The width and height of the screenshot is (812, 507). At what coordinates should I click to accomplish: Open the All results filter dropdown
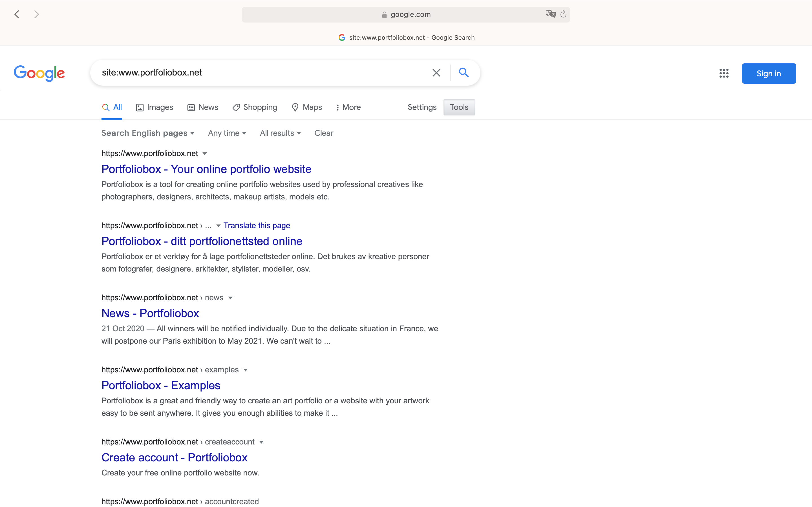[x=280, y=133]
